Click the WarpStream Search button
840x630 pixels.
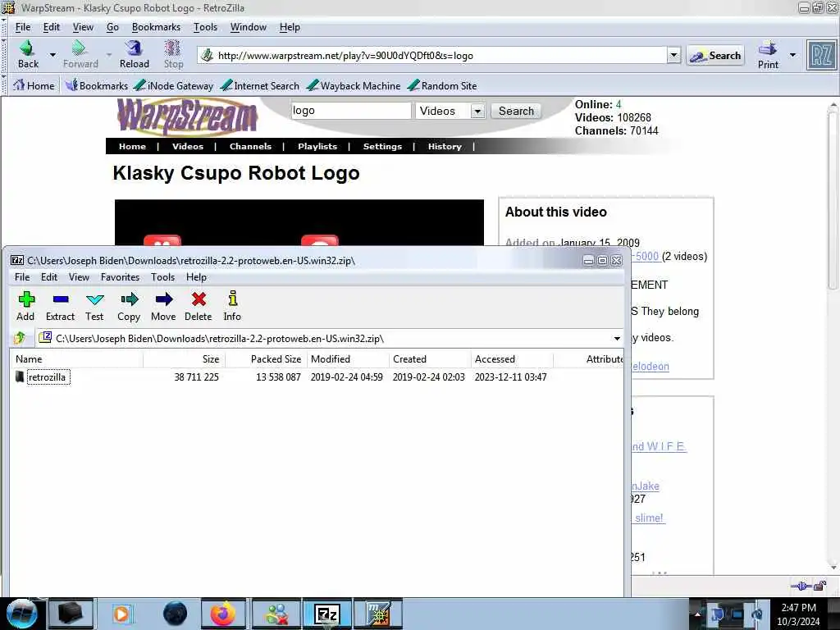(x=516, y=111)
